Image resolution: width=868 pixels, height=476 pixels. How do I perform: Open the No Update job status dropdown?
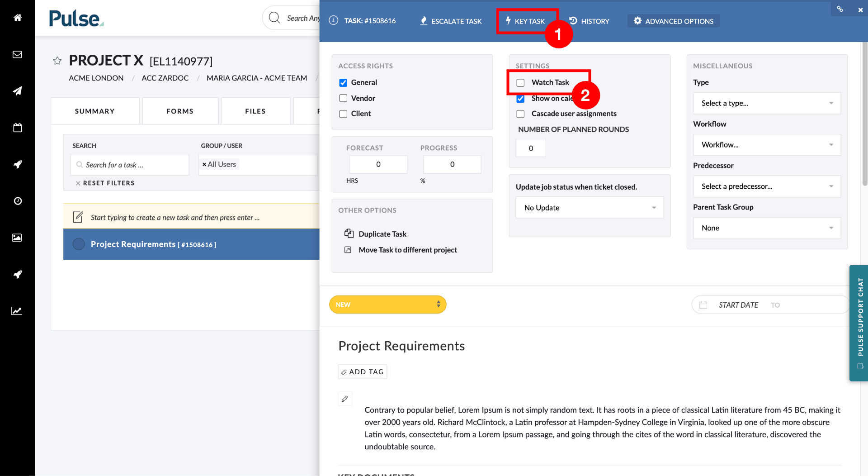coord(590,207)
